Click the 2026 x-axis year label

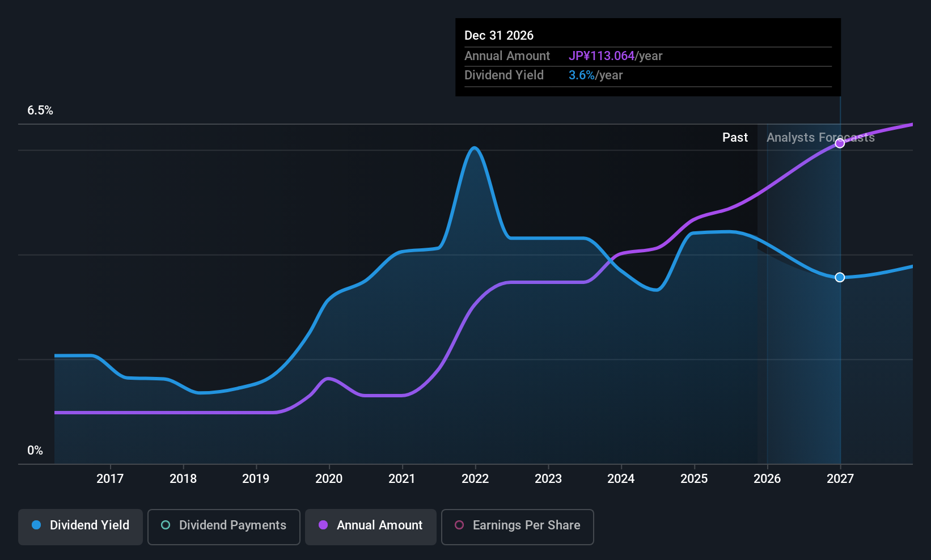[x=767, y=479]
